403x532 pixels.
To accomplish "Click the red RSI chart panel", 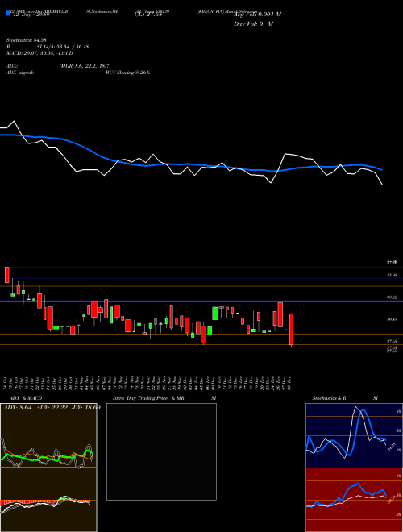I will coord(354,500).
